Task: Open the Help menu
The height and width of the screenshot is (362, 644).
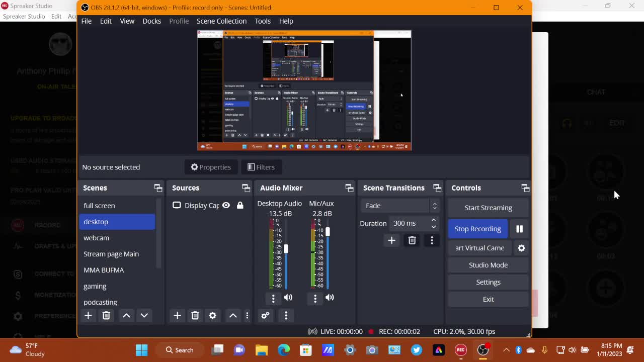Action: [286, 21]
